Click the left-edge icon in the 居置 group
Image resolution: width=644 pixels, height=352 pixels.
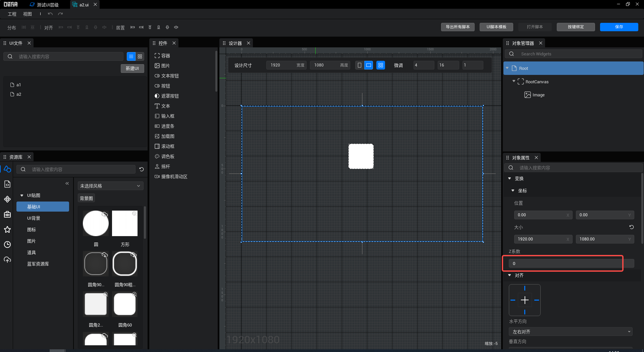(132, 27)
